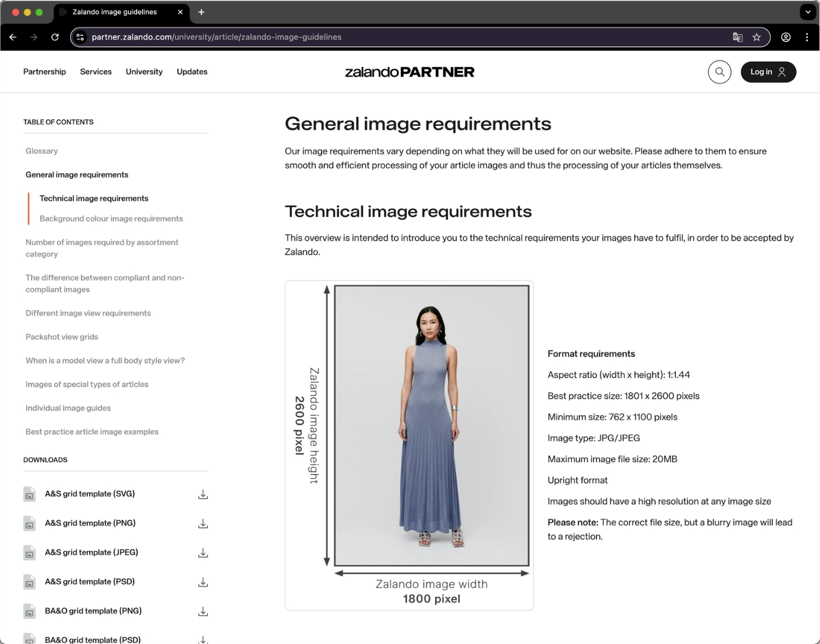
Task: Expand the browser tab search chevron
Action: click(x=808, y=12)
